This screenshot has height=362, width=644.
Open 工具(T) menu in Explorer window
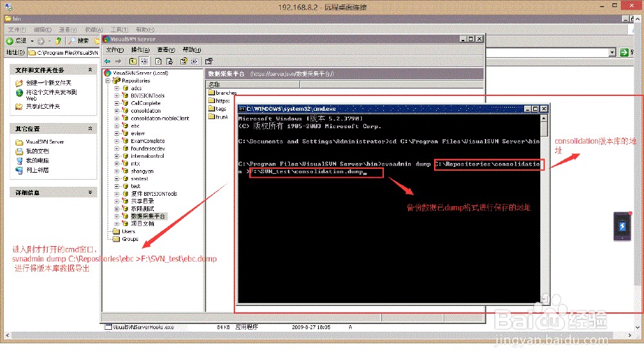119,30
